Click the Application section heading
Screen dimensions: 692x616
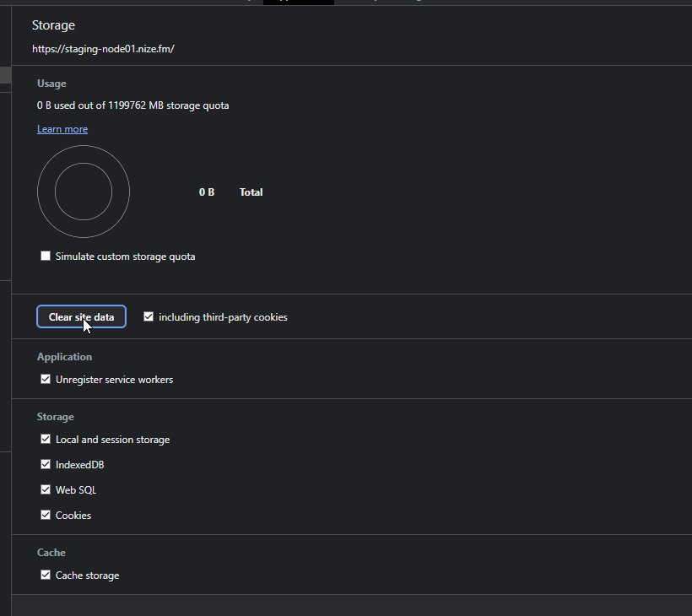pos(64,357)
